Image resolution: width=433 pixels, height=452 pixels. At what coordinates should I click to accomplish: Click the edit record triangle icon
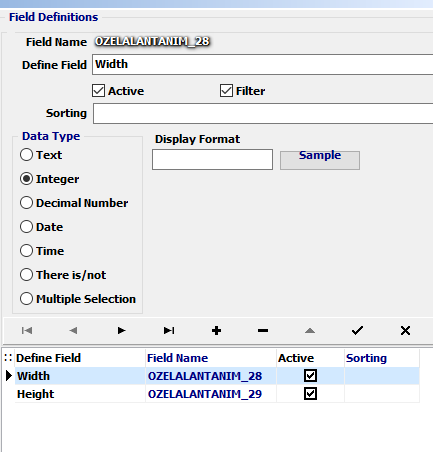point(310,330)
